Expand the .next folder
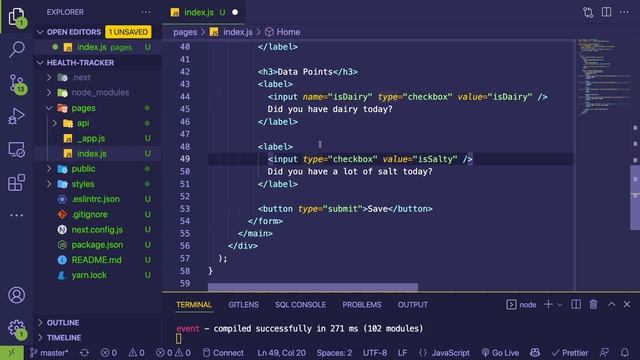This screenshot has height=360, width=640. (x=49, y=77)
